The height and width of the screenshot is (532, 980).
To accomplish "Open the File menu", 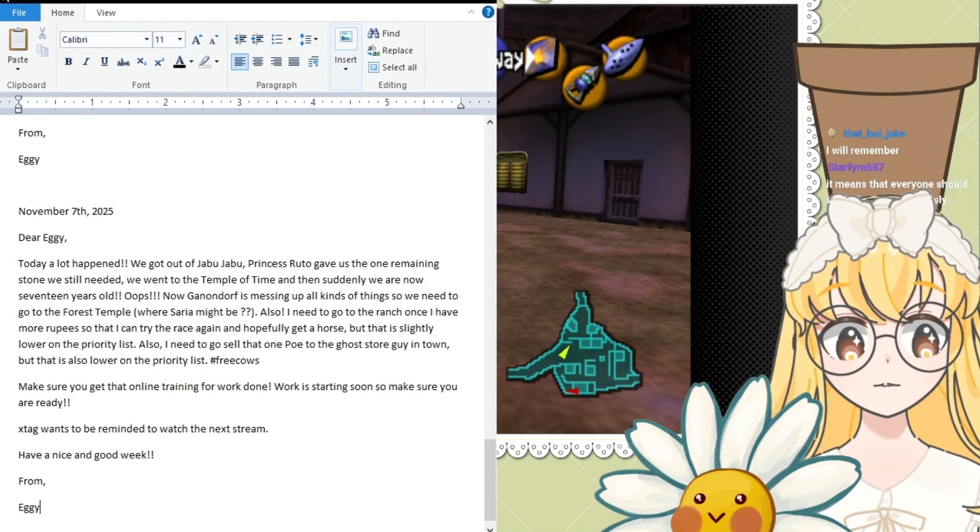I will (x=19, y=12).
